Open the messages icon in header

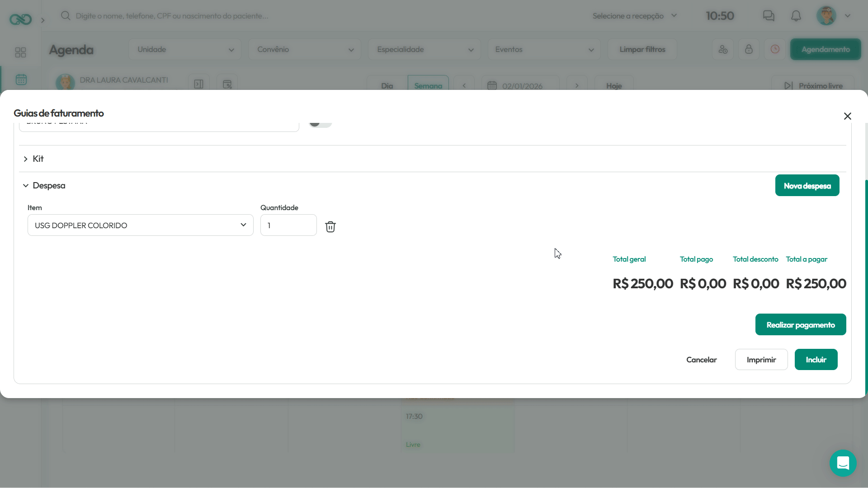[x=769, y=16]
